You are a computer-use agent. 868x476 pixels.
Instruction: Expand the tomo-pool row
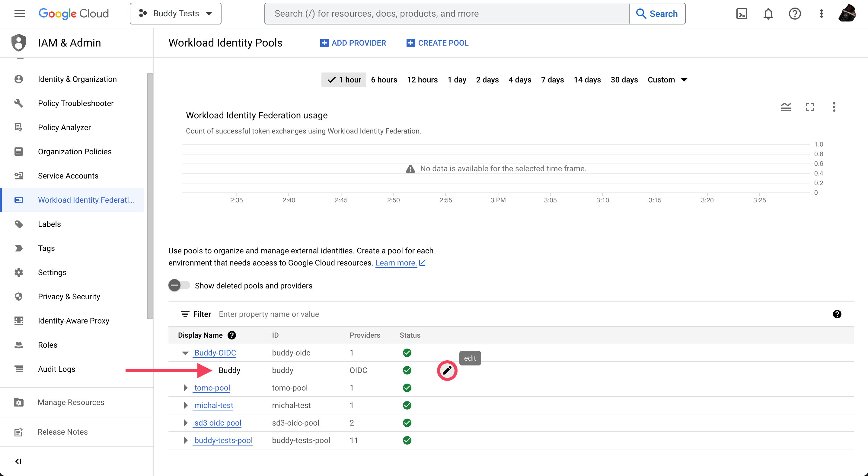[x=185, y=388]
